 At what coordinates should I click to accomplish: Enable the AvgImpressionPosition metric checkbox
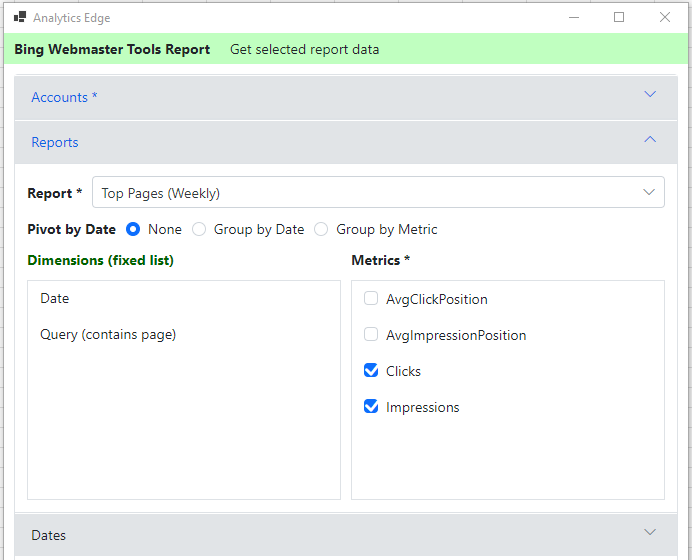click(x=371, y=334)
